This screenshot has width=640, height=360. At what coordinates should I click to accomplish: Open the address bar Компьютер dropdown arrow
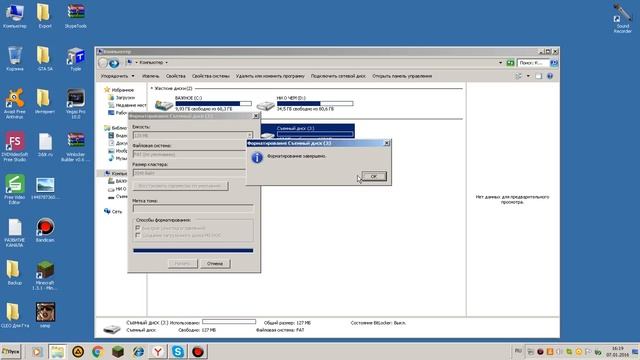point(167,62)
